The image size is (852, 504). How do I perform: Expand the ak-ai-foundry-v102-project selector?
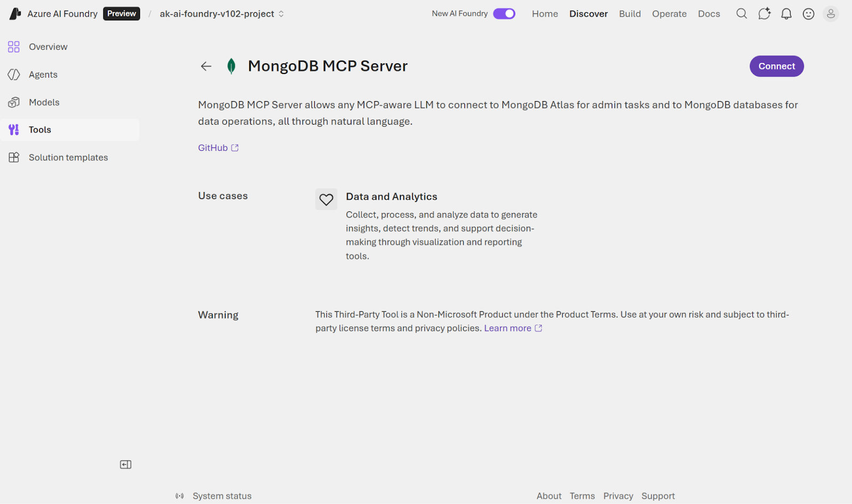coord(282,14)
